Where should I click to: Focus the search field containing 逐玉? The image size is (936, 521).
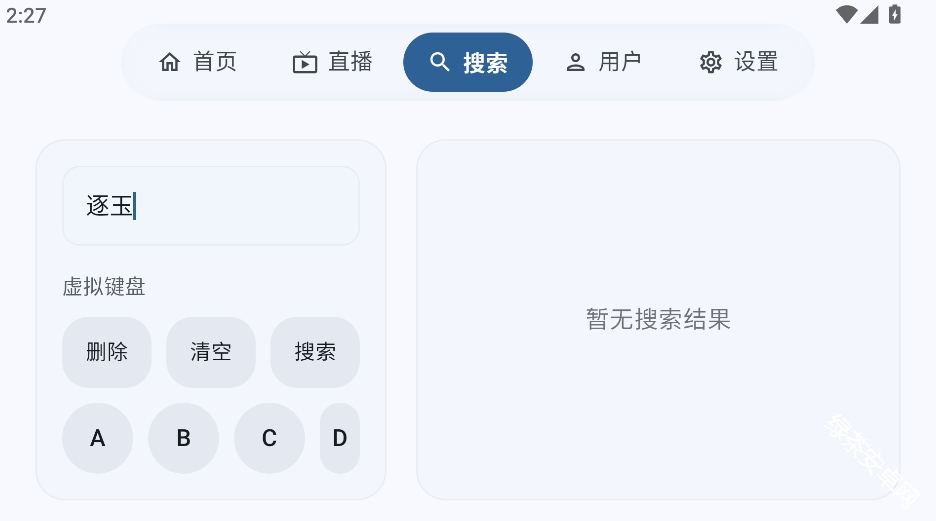pyautogui.click(x=211, y=206)
